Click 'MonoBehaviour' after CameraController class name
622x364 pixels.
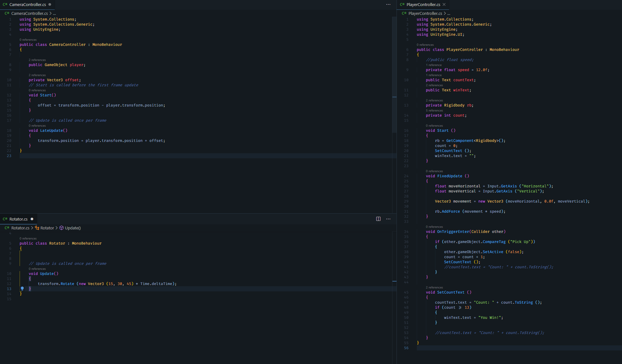[107, 45]
